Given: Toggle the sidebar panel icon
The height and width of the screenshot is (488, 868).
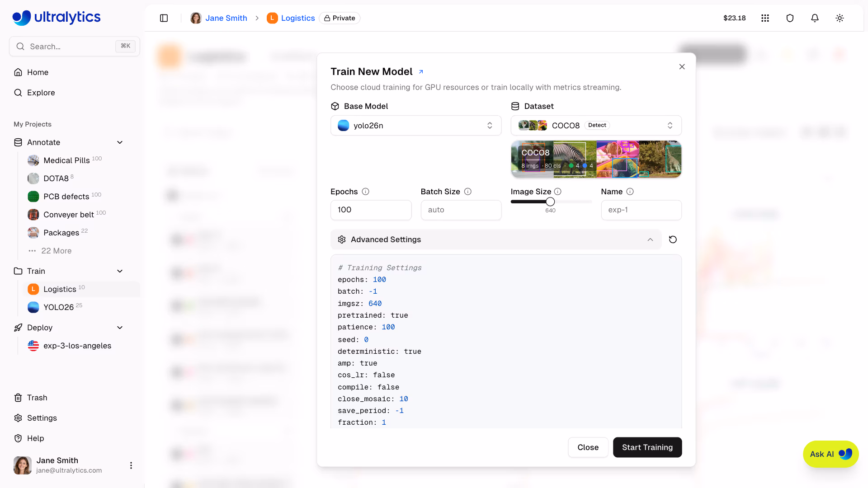Looking at the screenshot, I should (164, 18).
